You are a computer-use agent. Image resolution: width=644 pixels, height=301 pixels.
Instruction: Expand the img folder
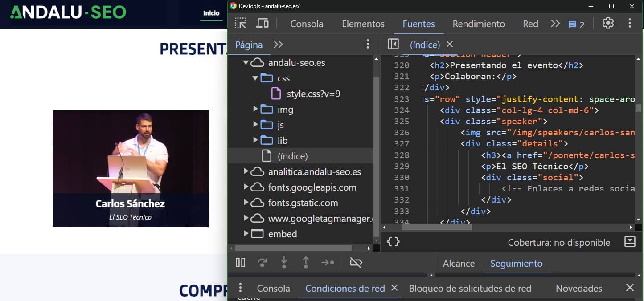(x=255, y=109)
